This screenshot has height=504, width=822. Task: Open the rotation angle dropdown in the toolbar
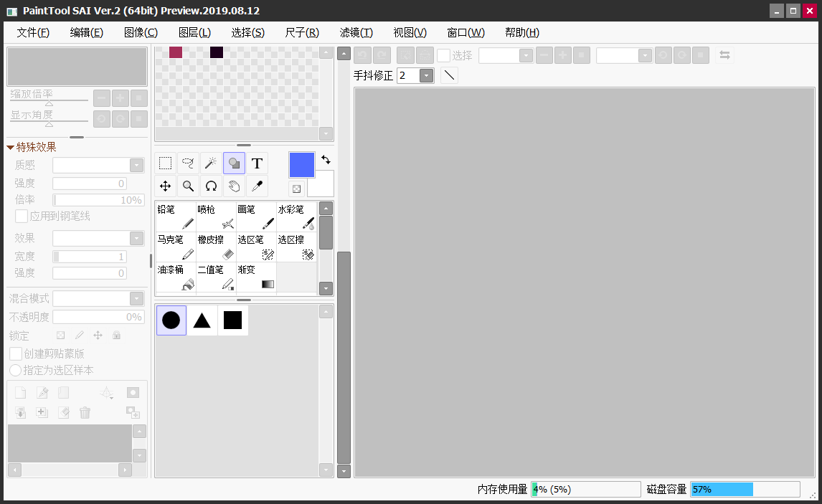645,55
